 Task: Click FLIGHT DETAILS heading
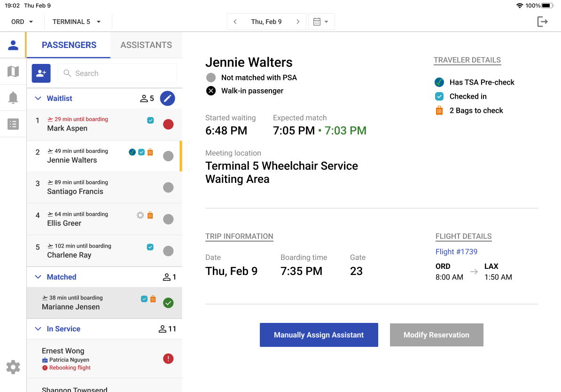pos(463,236)
